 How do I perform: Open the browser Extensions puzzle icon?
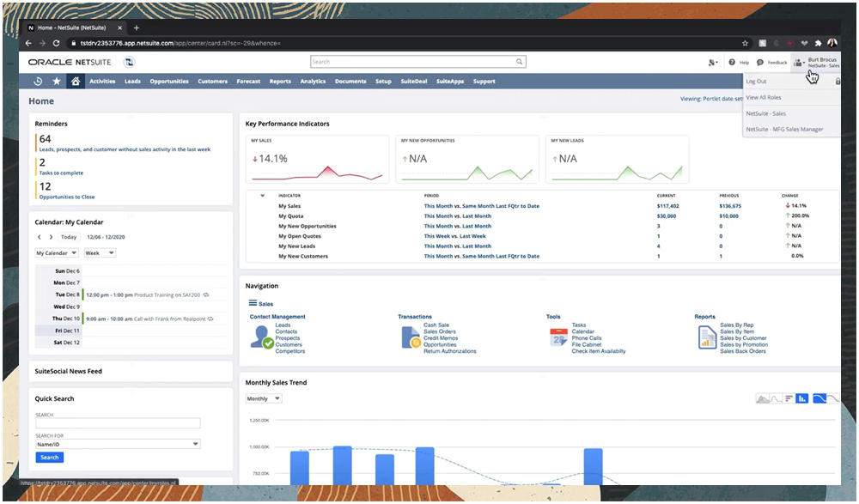(818, 43)
